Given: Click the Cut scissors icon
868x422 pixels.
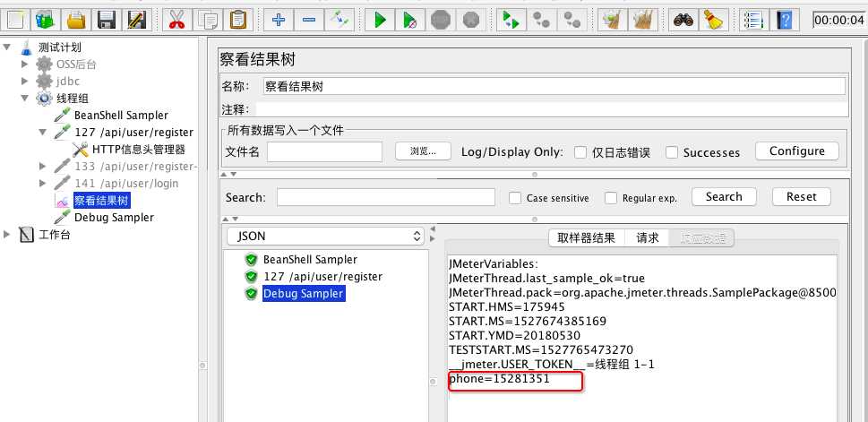Looking at the screenshot, I should (x=177, y=19).
